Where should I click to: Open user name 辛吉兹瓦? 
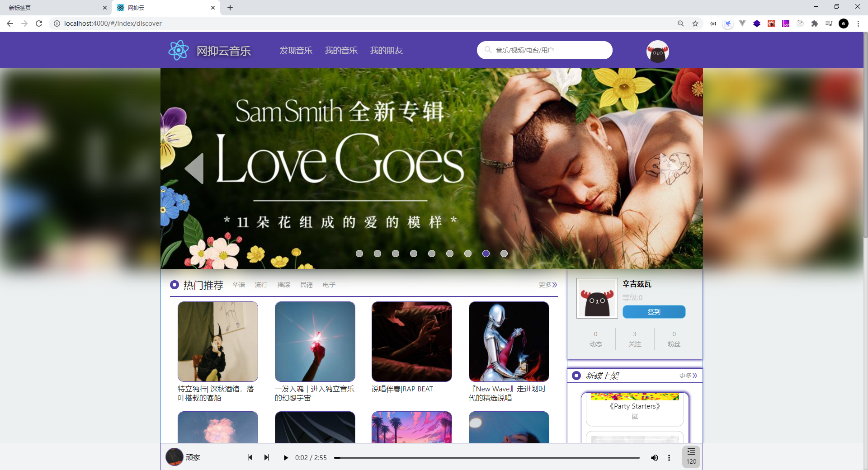(x=637, y=284)
